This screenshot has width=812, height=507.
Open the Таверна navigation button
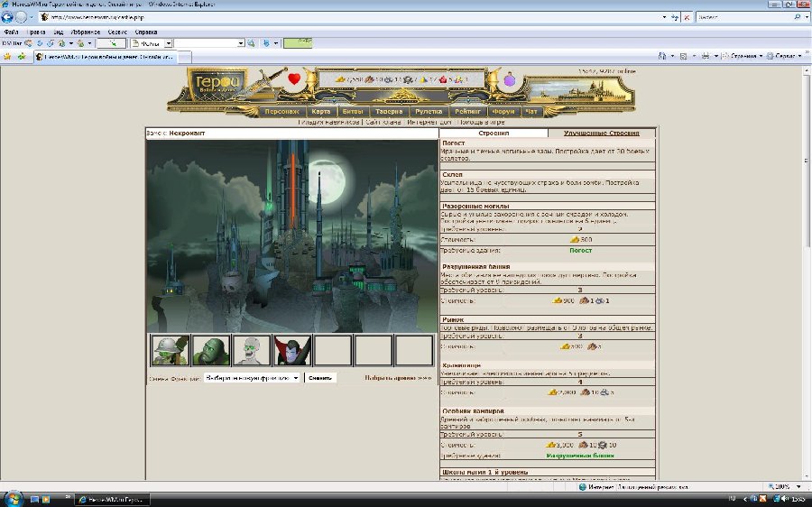tap(389, 111)
